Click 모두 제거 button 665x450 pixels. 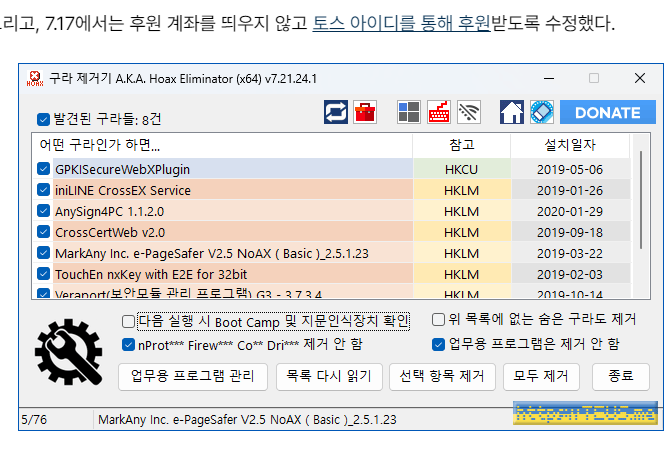(541, 377)
